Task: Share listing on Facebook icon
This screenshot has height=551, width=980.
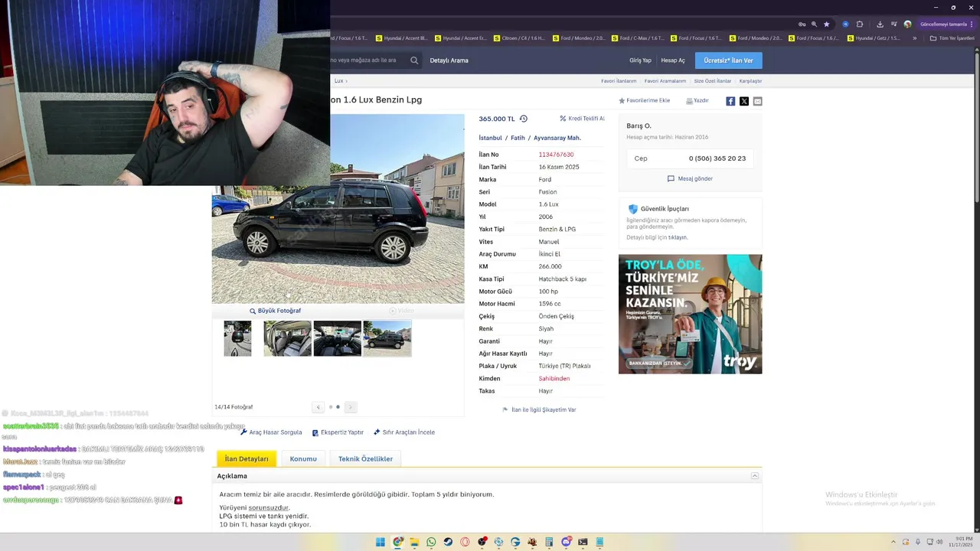Action: click(730, 101)
